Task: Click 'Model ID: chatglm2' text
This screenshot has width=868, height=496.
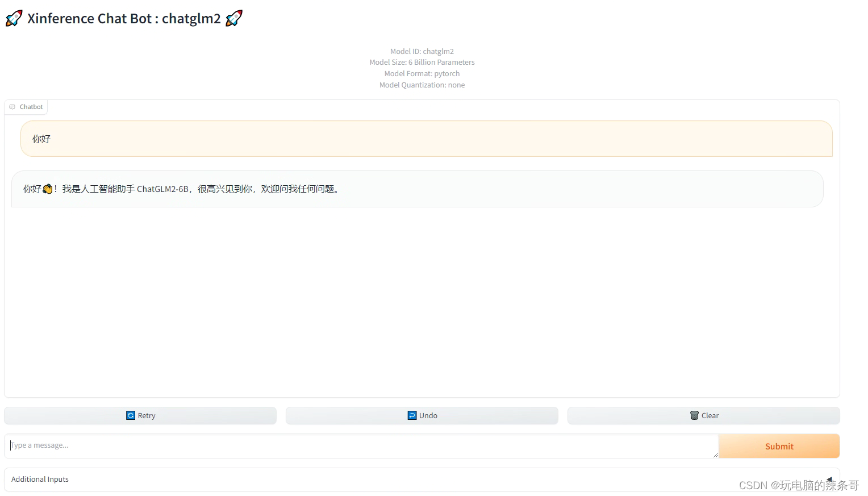Action: click(422, 51)
